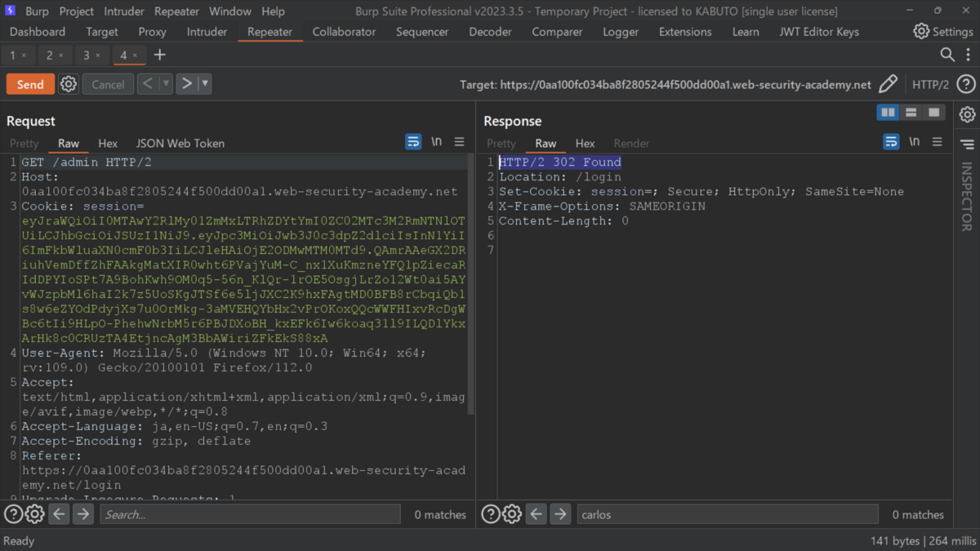Toggle word wrap in the Request editor
This screenshot has width=980, height=551.
413,142
